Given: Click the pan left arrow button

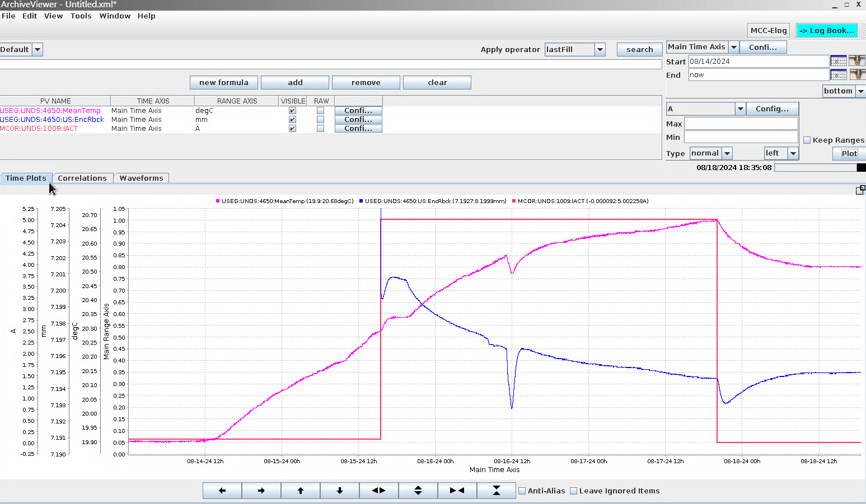Looking at the screenshot, I should 222,491.
